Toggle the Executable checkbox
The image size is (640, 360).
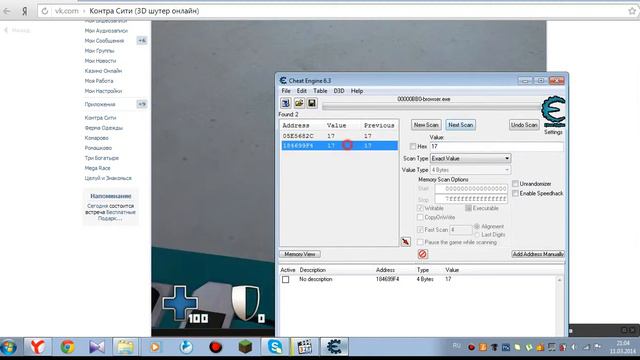point(469,208)
